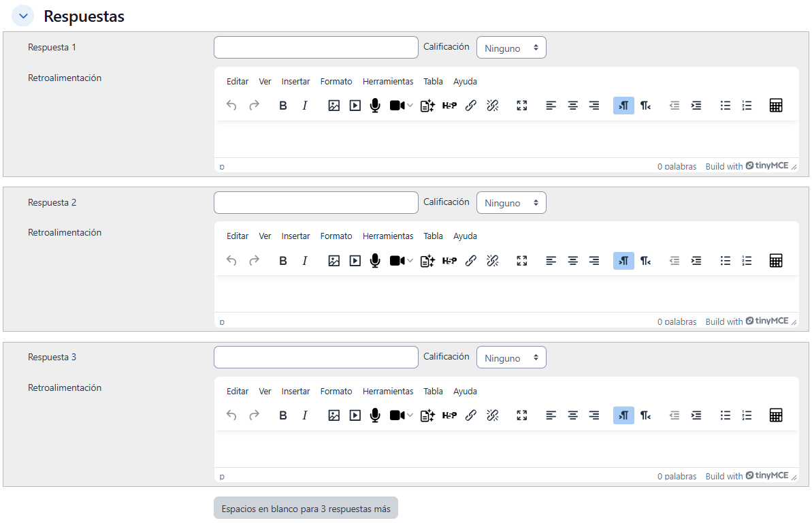Open Calificación dropdown for Respuesta 3

511,358
